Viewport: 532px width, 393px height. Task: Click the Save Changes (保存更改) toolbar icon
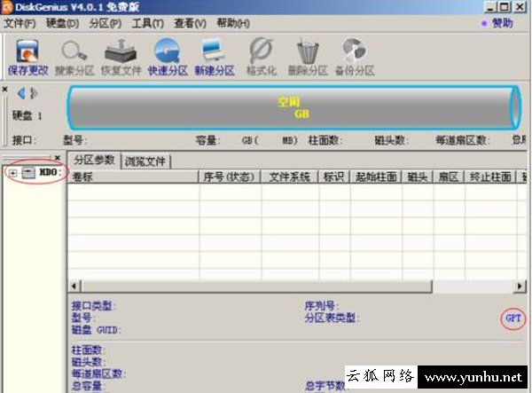[27, 57]
